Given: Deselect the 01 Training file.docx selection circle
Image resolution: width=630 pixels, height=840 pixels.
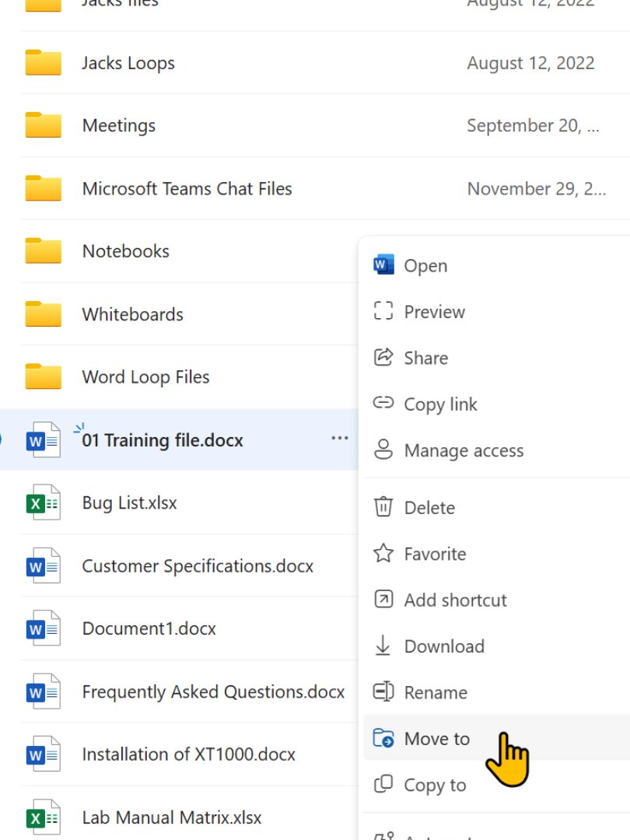Looking at the screenshot, I should tap(2, 439).
